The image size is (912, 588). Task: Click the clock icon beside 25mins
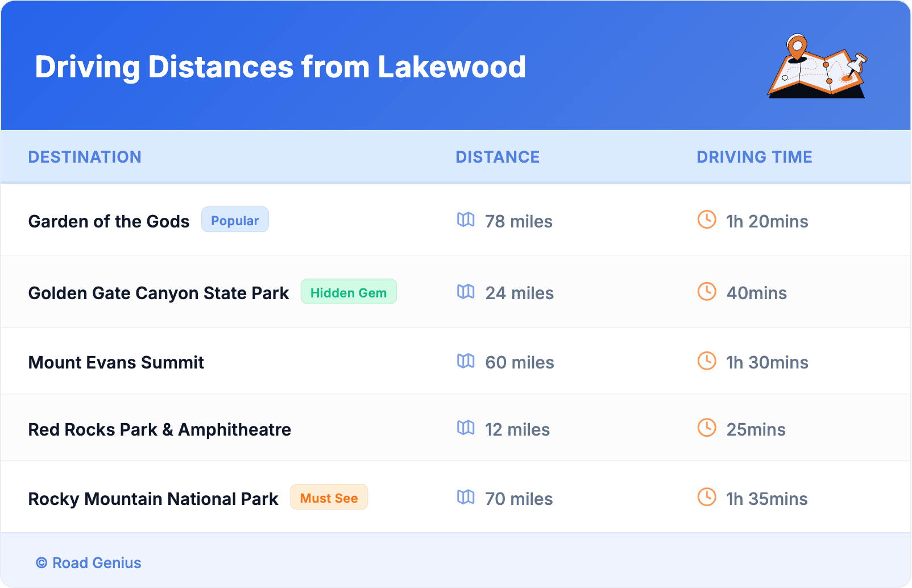[707, 428]
